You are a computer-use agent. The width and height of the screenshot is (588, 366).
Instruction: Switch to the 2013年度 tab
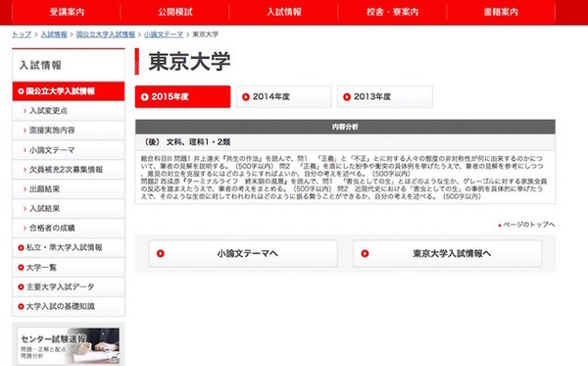coord(385,97)
